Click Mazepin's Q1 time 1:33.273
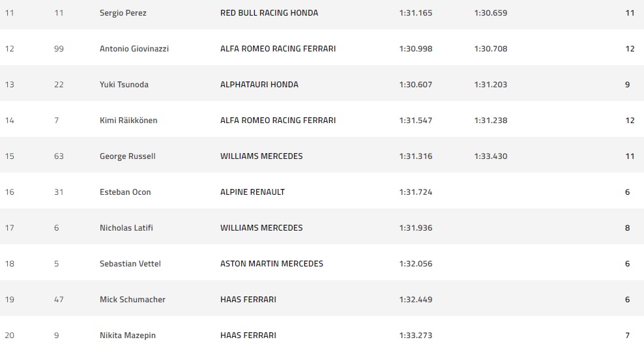644x357 pixels. click(x=415, y=336)
